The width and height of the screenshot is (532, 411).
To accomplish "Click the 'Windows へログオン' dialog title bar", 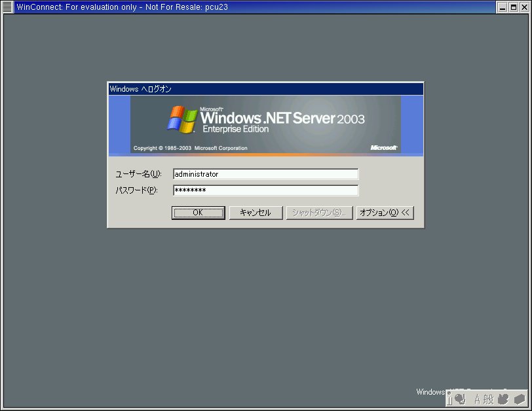I will click(265, 89).
